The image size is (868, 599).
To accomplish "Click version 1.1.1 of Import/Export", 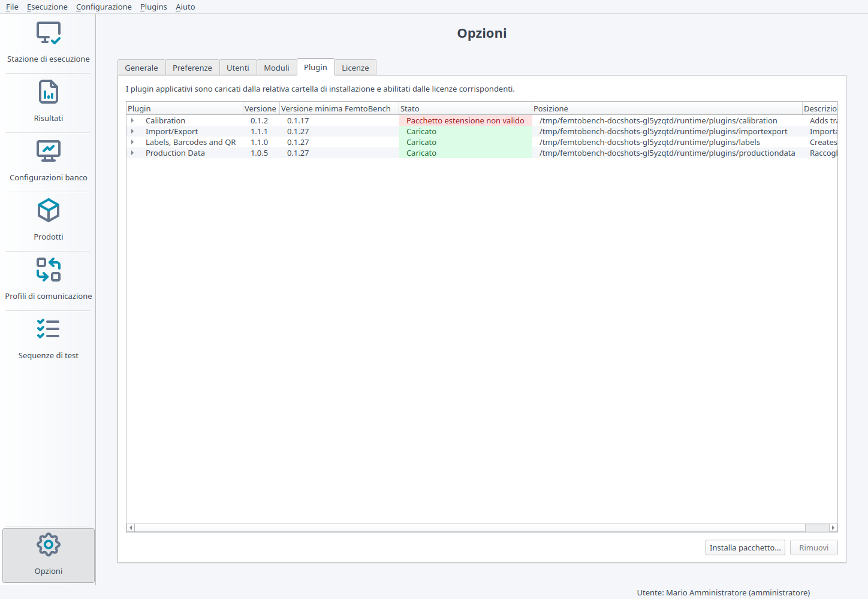I will pos(260,131).
